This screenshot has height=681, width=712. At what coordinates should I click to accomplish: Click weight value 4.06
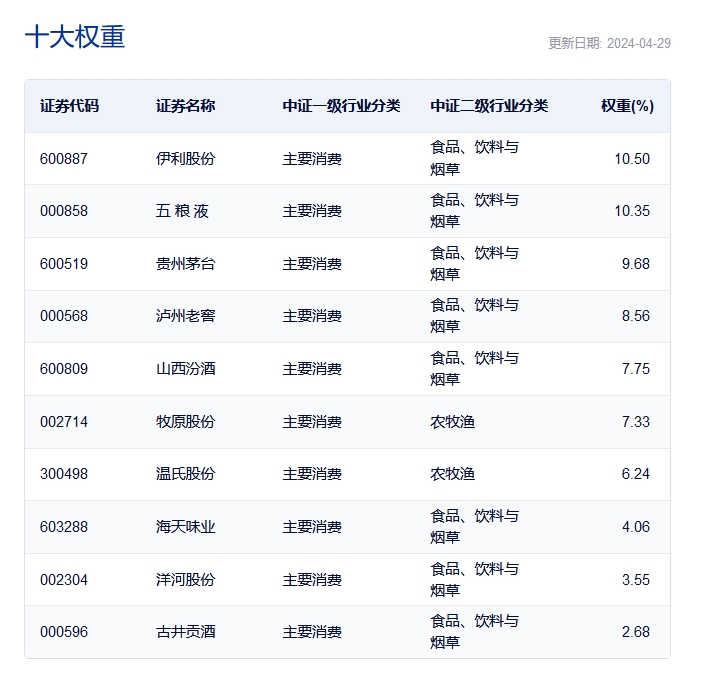(x=636, y=527)
